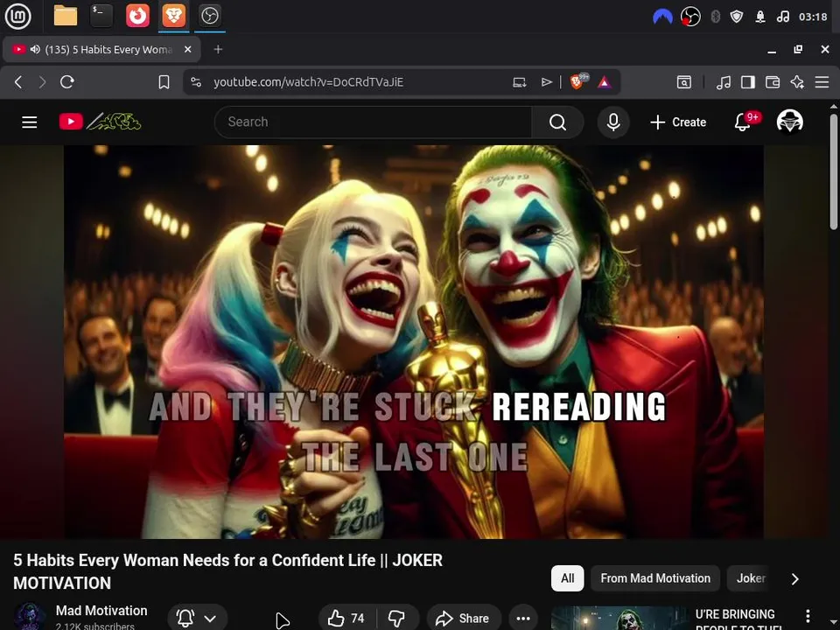Reload the current page
Screen dimensions: 840x630
pyautogui.click(x=67, y=82)
